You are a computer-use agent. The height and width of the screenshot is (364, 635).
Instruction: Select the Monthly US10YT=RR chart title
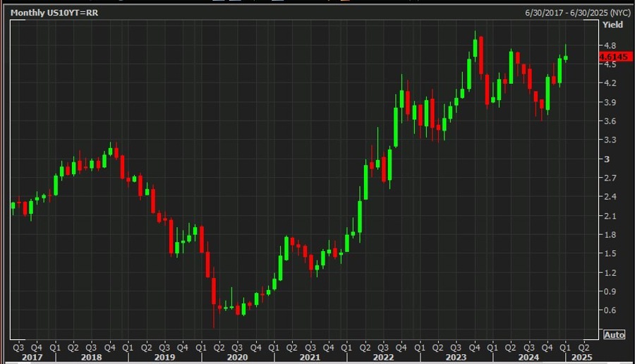coord(54,13)
